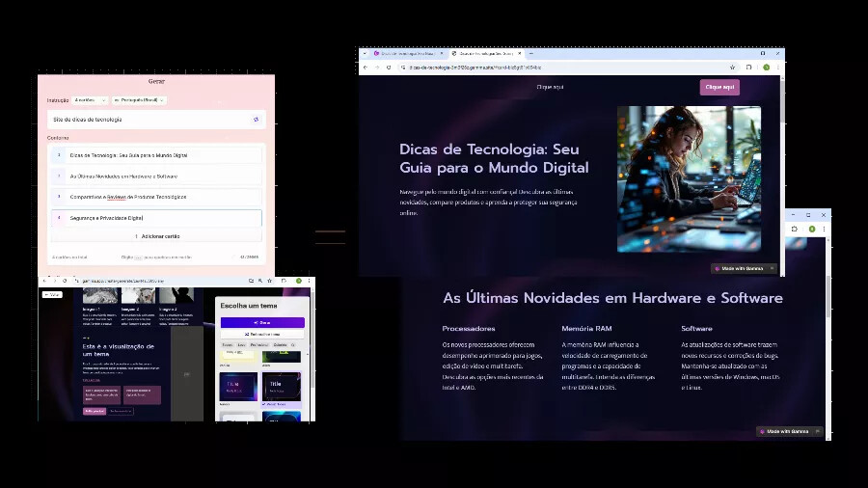The image size is (868, 488).
Task: Open card count dropdown next to Instrução
Action: point(90,100)
